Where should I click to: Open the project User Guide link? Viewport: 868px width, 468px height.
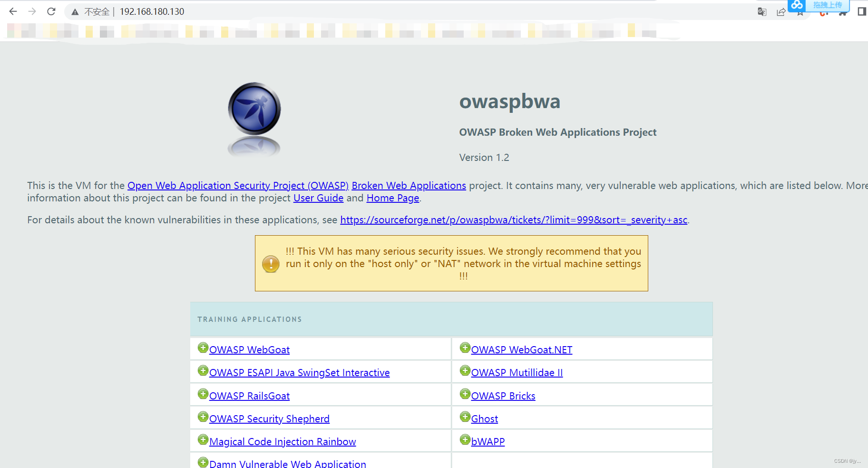click(x=318, y=198)
